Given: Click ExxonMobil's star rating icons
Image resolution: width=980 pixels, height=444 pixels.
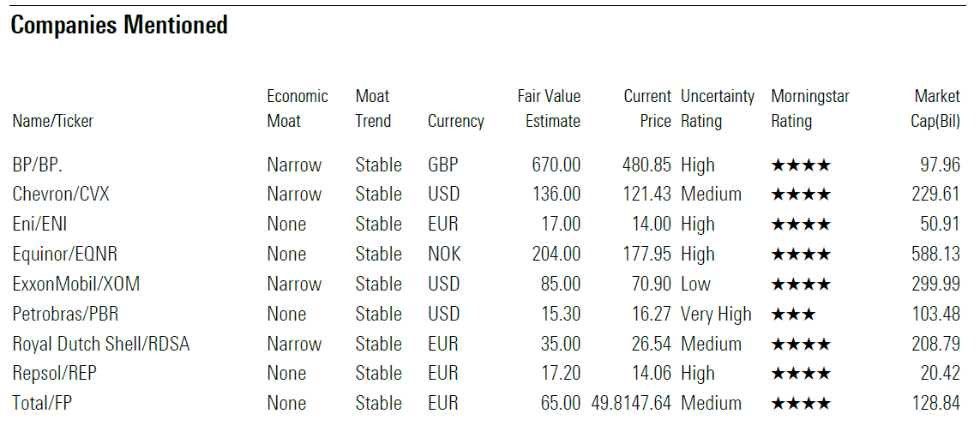Looking at the screenshot, I should 800,285.
